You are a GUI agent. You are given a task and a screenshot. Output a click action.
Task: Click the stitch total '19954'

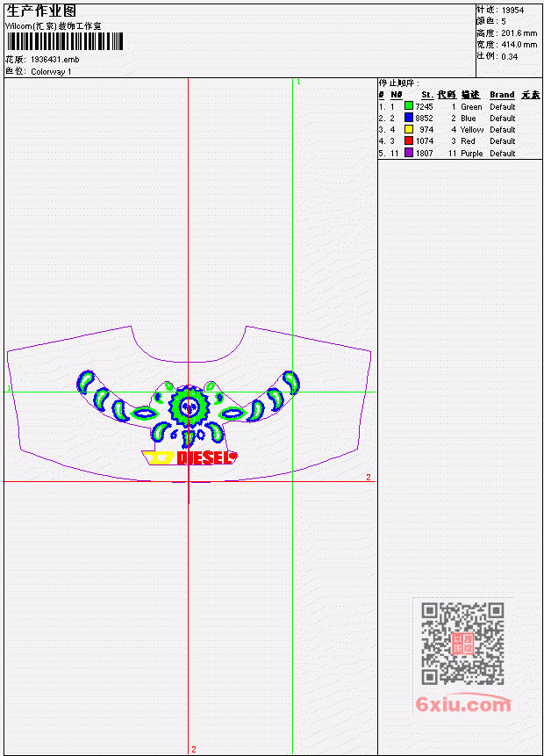point(512,11)
